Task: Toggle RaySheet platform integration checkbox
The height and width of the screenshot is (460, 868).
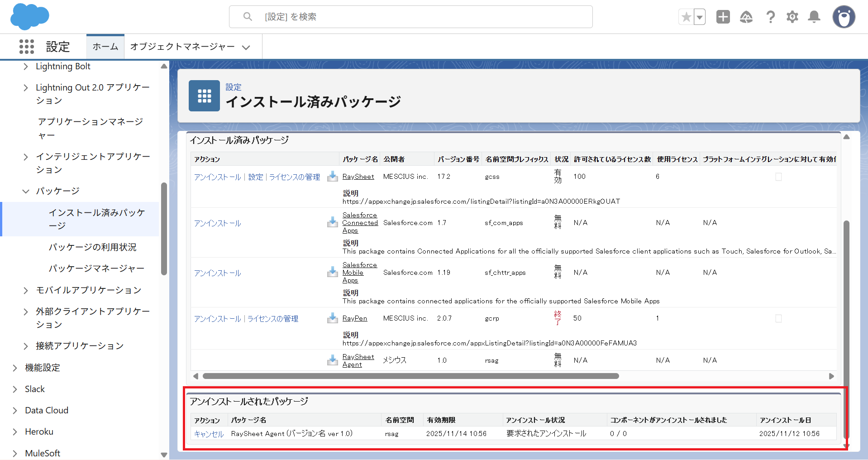Action: pos(778,177)
